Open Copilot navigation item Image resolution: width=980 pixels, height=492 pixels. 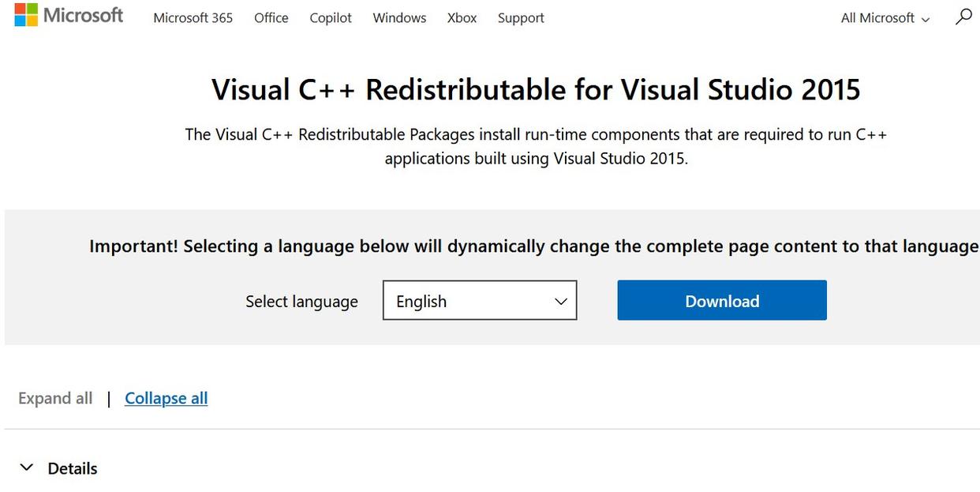pos(331,17)
